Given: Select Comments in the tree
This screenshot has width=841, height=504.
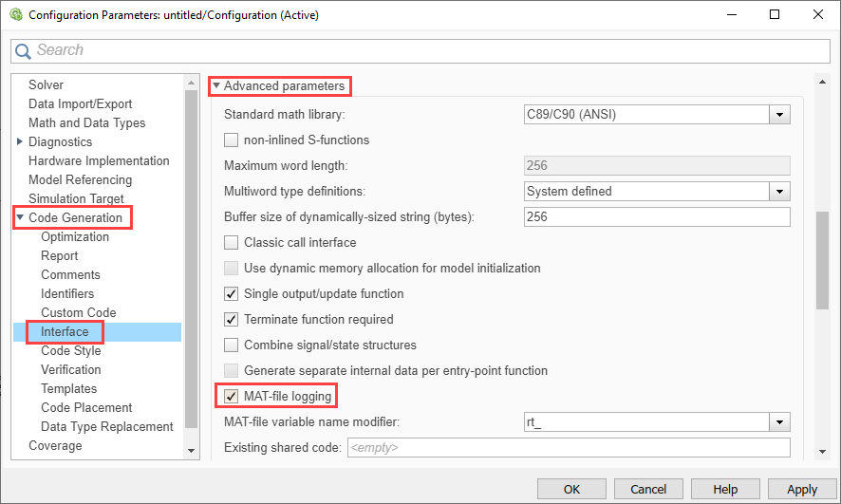Looking at the screenshot, I should click(71, 274).
